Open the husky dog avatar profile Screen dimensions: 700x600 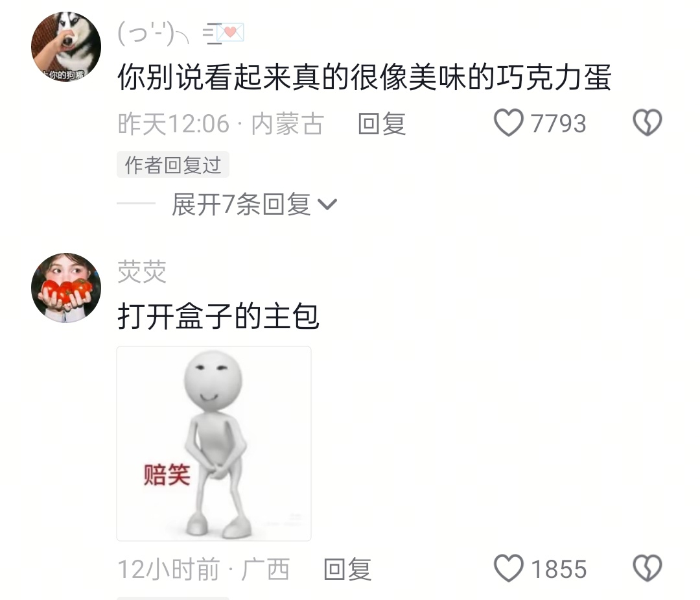point(66,47)
